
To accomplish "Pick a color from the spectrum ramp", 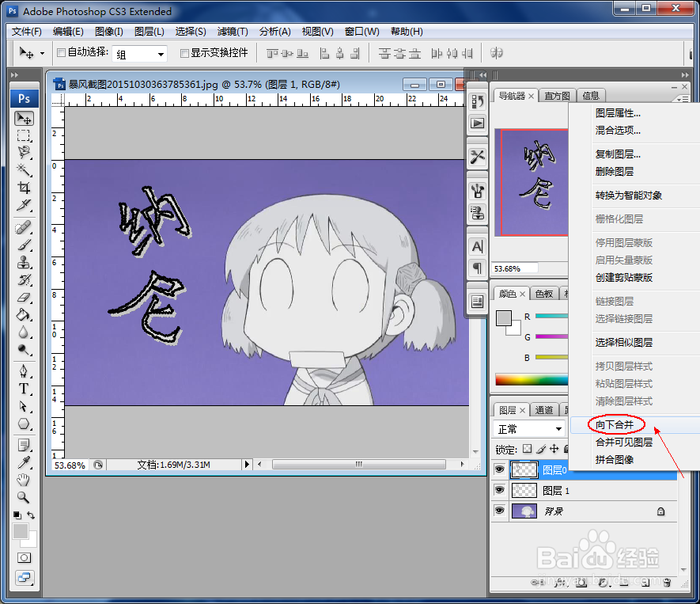I will (x=530, y=381).
